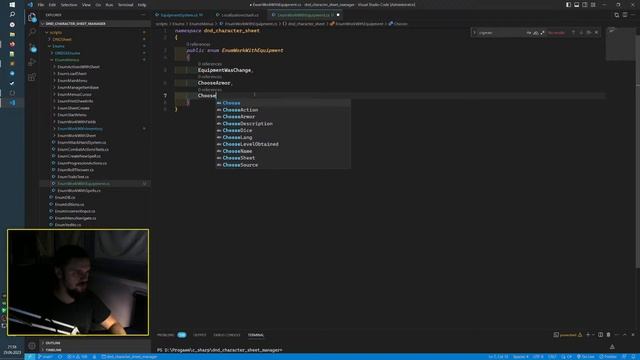Click the notifications bell in status bar

point(633,357)
